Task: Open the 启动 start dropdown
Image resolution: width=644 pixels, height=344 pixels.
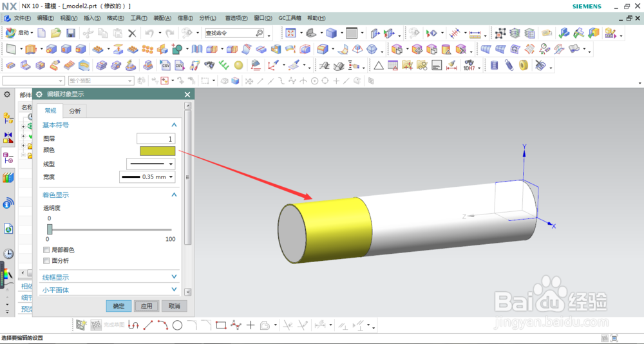Action: [26, 33]
